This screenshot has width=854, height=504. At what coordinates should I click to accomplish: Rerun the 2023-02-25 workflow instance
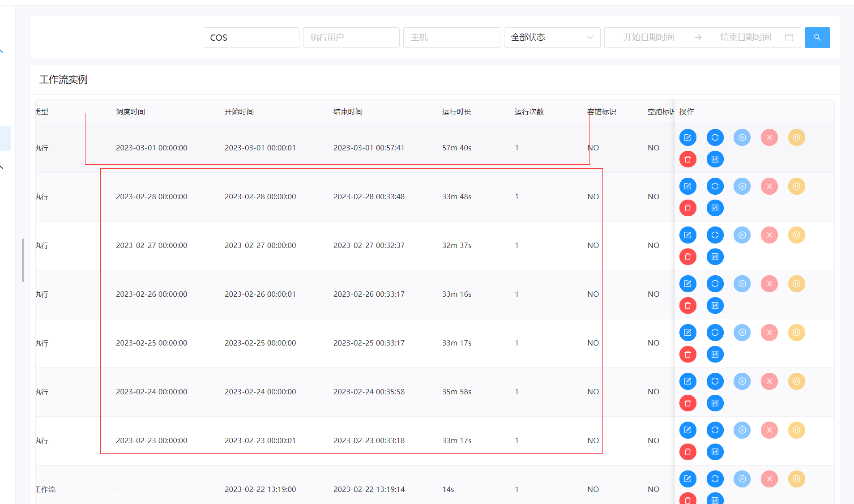[715, 333]
